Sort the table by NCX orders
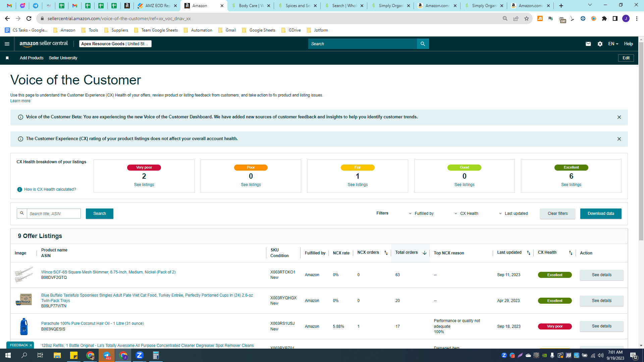The height and width of the screenshot is (362, 644). pyautogui.click(x=386, y=253)
